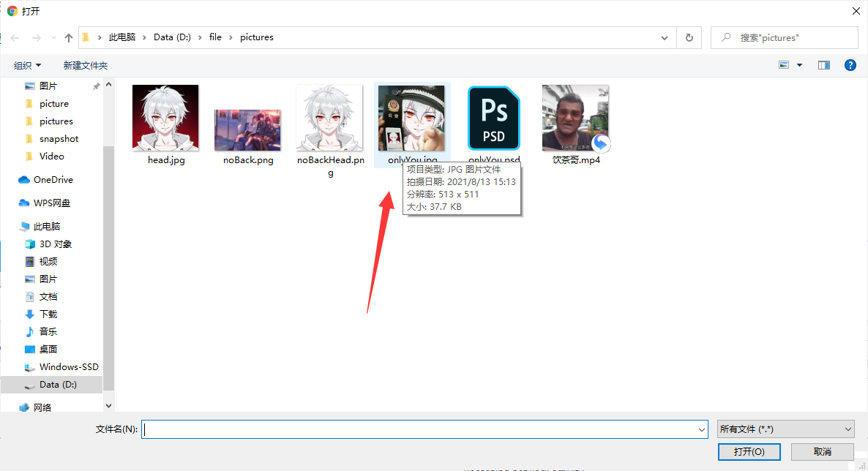The image size is (868, 471).
Task: Expand the address bar history dropdown
Action: 664,37
